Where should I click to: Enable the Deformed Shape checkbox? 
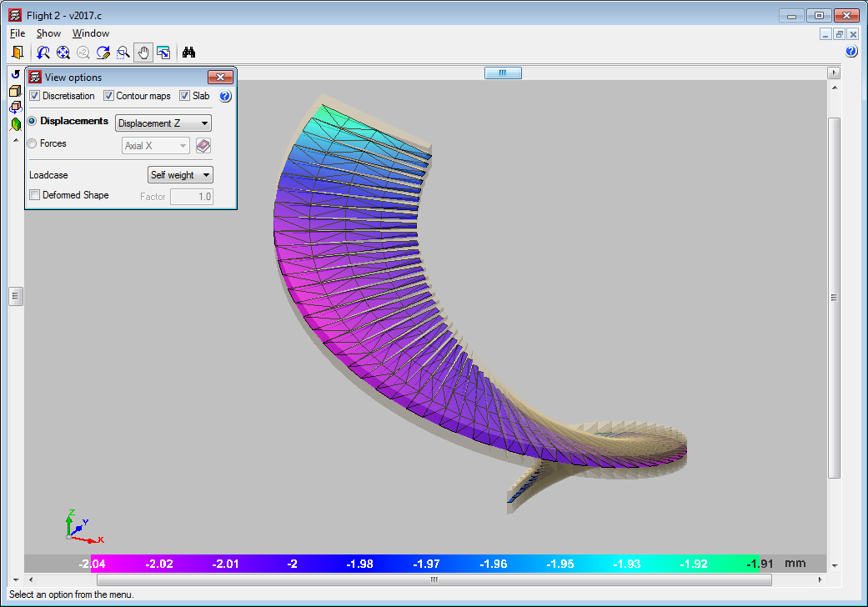[x=34, y=195]
